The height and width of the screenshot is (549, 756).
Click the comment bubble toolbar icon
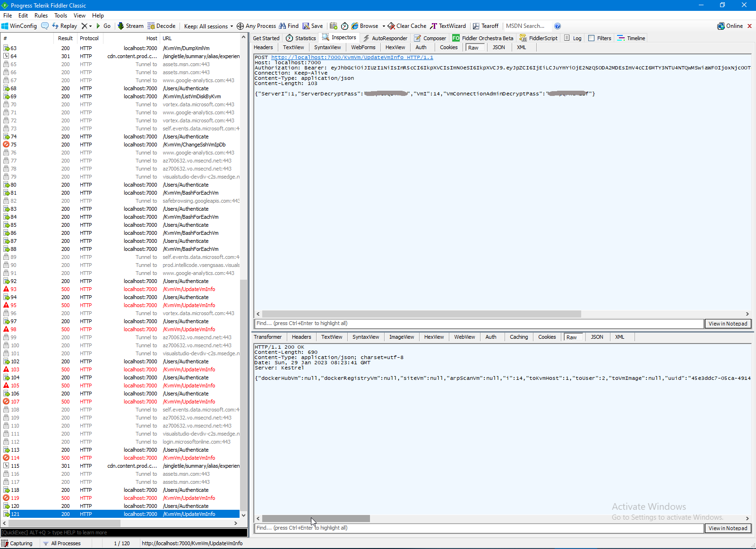(x=45, y=26)
